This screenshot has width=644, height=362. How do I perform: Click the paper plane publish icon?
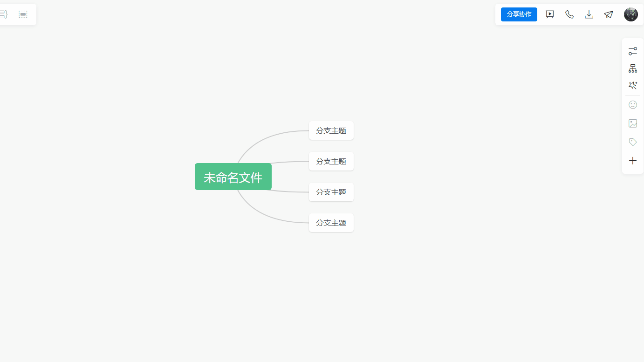609,14
